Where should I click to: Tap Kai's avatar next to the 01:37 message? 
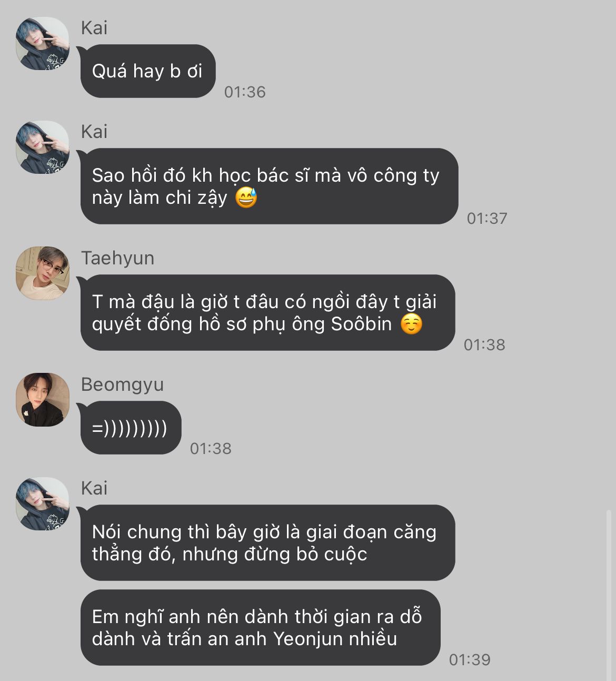[x=43, y=147]
